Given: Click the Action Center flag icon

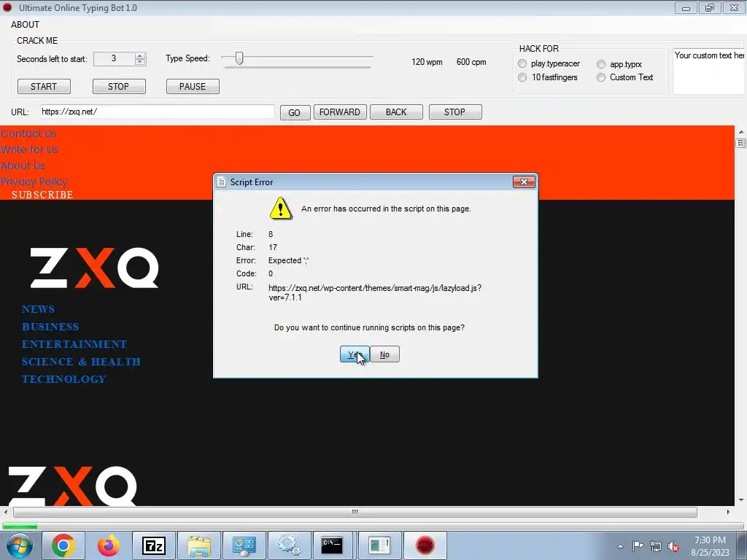Looking at the screenshot, I should (638, 546).
